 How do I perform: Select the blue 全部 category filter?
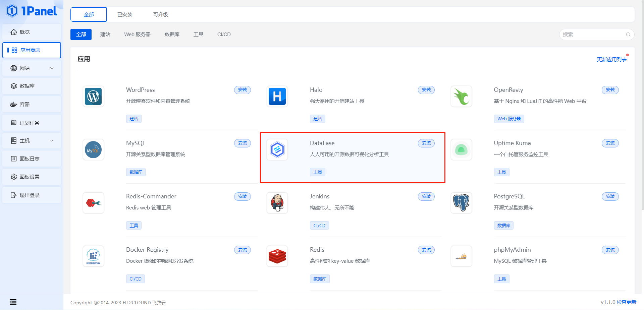click(81, 35)
